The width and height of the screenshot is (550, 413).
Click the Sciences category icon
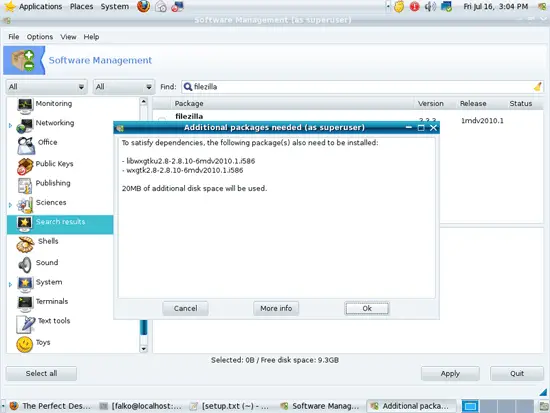[x=25, y=205]
